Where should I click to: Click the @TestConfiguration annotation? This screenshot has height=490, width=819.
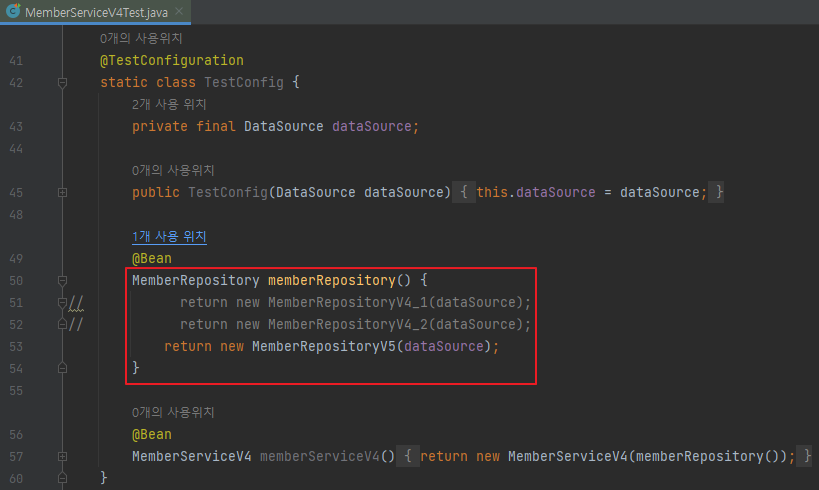tap(172, 61)
